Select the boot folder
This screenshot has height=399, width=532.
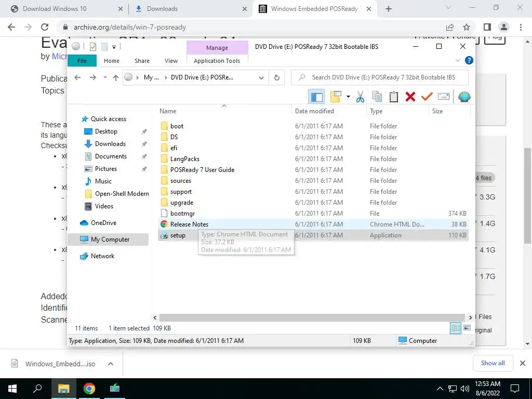(x=177, y=126)
